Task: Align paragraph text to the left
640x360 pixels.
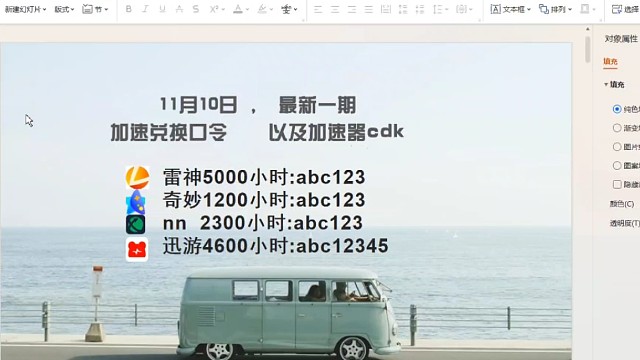Action: click(x=318, y=9)
